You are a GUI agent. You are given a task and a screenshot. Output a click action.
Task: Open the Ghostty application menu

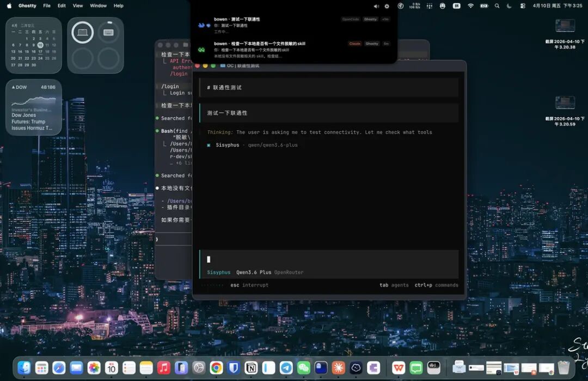tap(27, 5)
